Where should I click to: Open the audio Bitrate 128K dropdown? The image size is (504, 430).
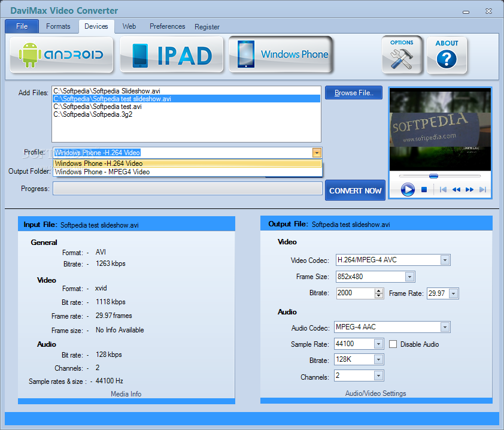(379, 359)
